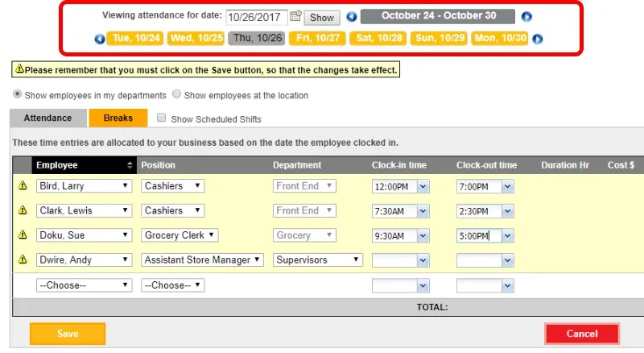The image size is (644, 353).
Task: Select Show employees in my departments
Action: click(x=17, y=93)
